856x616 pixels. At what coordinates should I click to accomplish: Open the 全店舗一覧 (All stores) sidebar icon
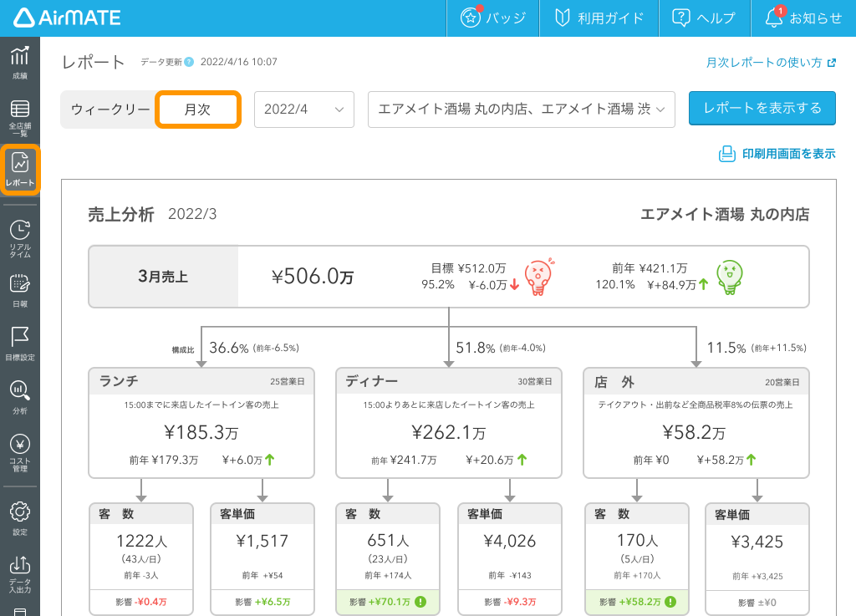pyautogui.click(x=18, y=115)
